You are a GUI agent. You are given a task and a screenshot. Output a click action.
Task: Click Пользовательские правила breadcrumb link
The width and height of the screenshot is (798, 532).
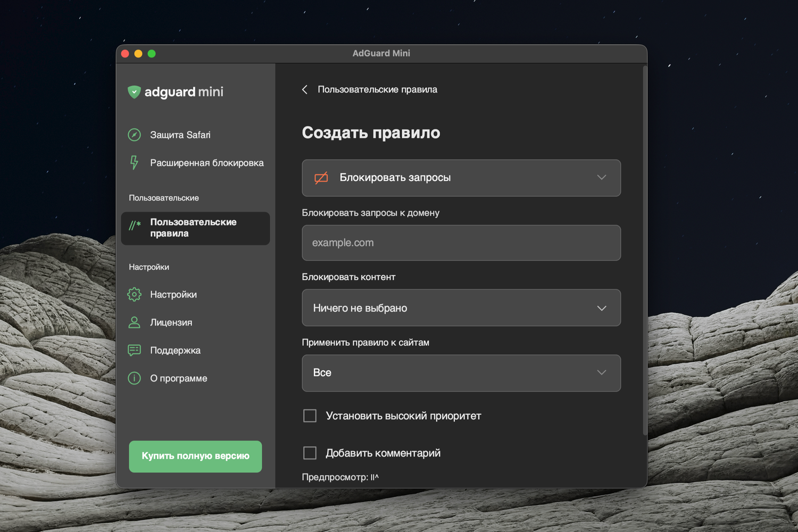pos(377,89)
